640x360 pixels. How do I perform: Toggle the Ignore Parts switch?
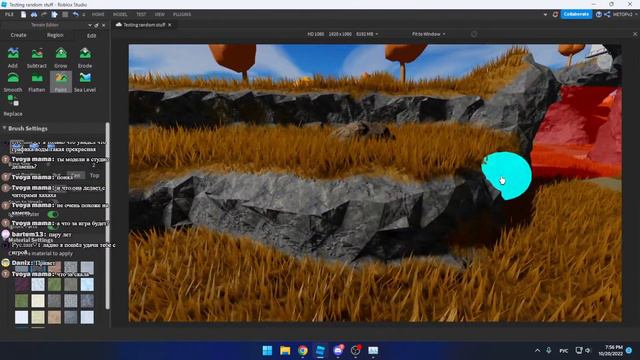click(53, 226)
